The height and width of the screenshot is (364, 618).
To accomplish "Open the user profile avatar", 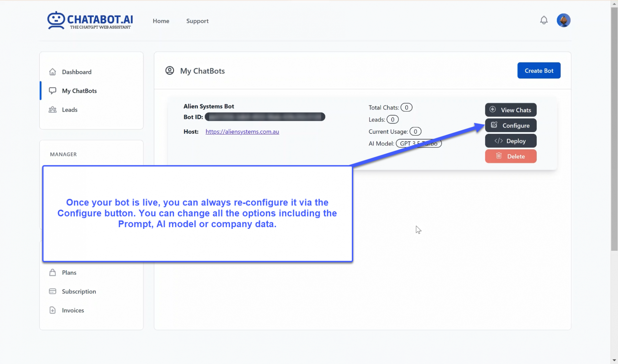I will pos(563,20).
